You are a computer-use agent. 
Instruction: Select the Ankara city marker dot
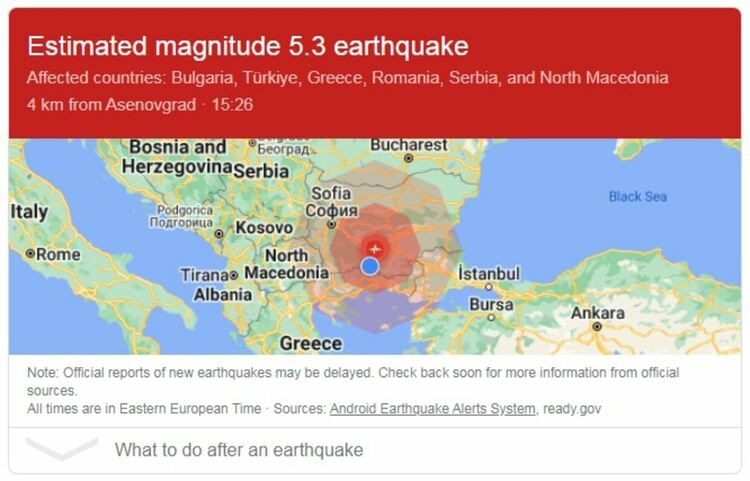click(597, 327)
